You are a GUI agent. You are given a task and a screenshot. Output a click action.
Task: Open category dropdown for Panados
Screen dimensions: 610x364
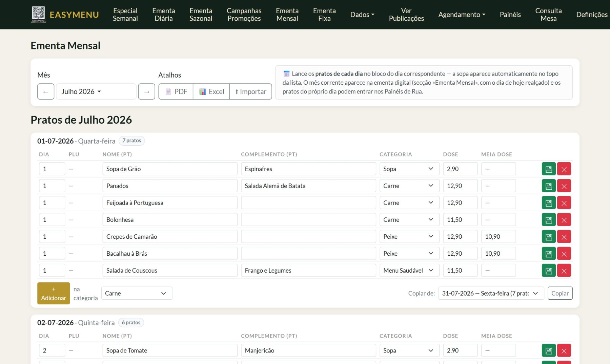409,186
